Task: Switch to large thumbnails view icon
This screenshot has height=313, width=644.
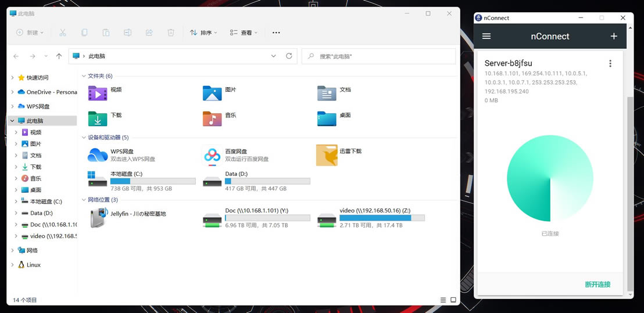Action: (453, 300)
